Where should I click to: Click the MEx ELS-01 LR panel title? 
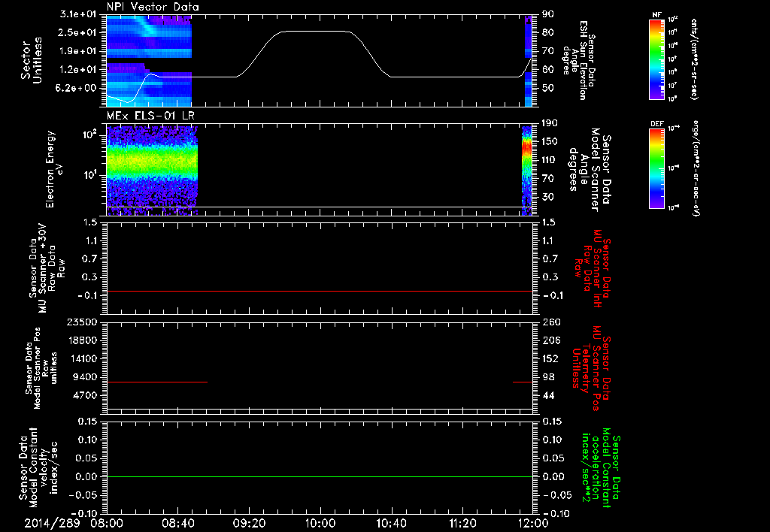pyautogui.click(x=152, y=116)
